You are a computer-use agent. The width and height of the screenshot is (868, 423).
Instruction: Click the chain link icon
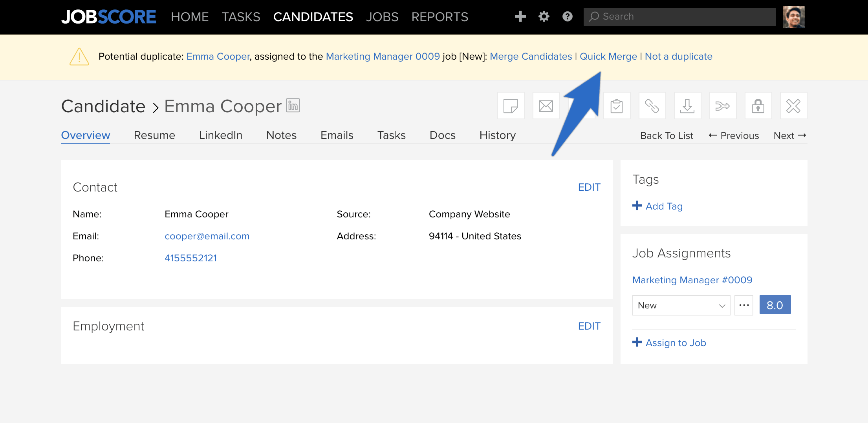(x=652, y=106)
